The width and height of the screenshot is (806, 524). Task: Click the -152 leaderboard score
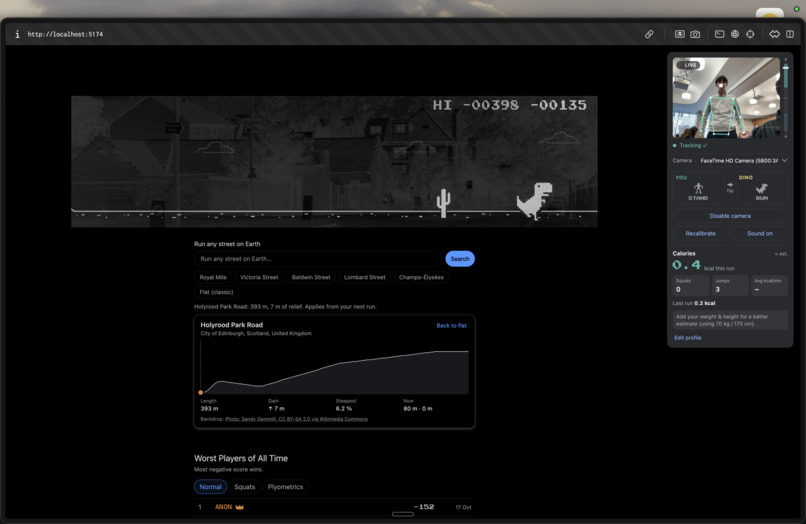pos(424,507)
